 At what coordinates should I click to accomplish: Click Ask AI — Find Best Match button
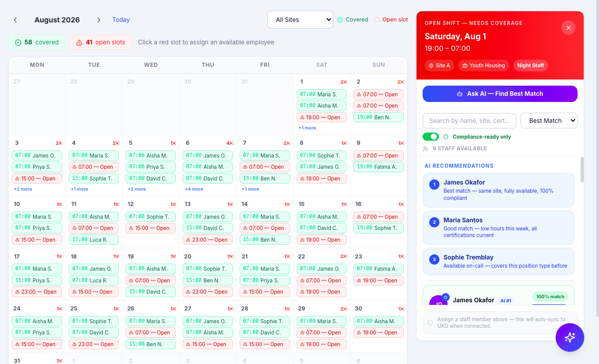500,94
